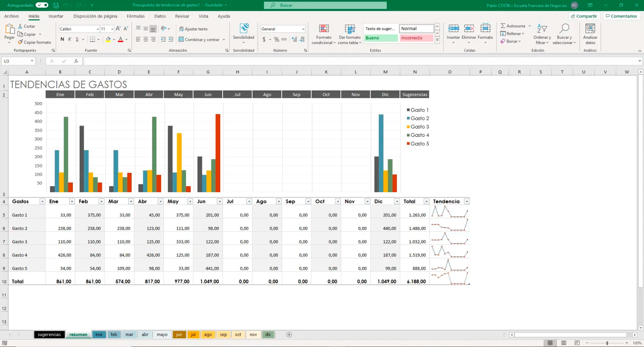Open the Insertar ribbon tab

tap(56, 16)
